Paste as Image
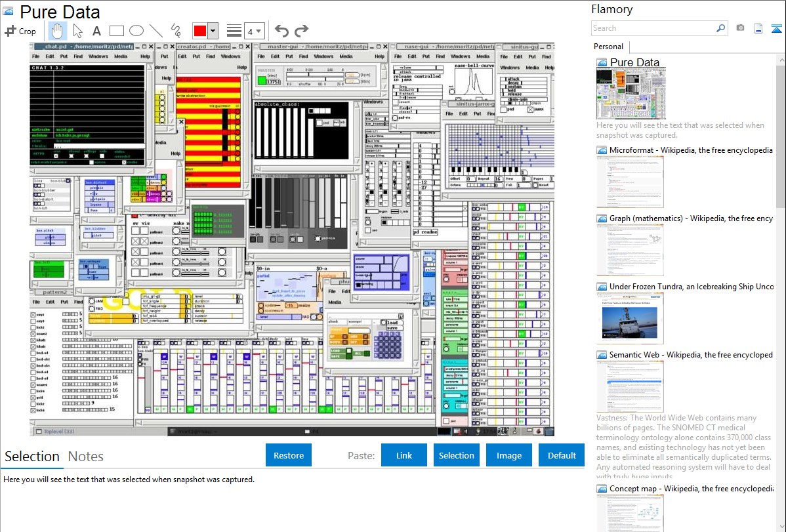 pos(508,455)
